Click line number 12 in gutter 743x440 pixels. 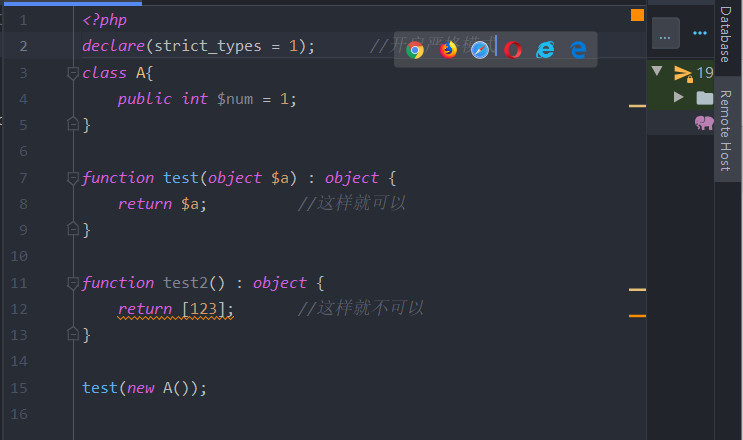[x=19, y=309]
